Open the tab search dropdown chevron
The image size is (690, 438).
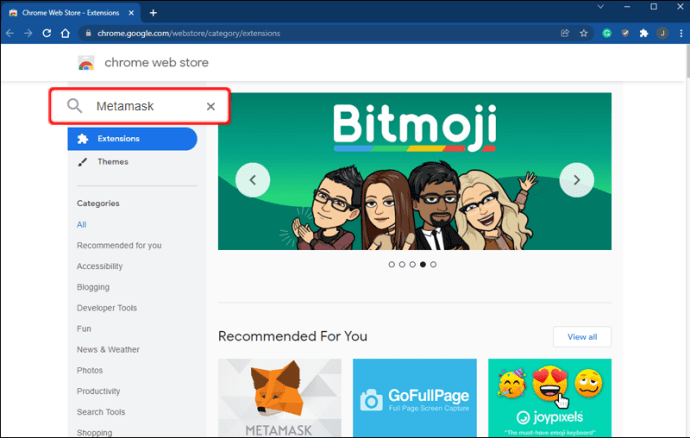(600, 7)
